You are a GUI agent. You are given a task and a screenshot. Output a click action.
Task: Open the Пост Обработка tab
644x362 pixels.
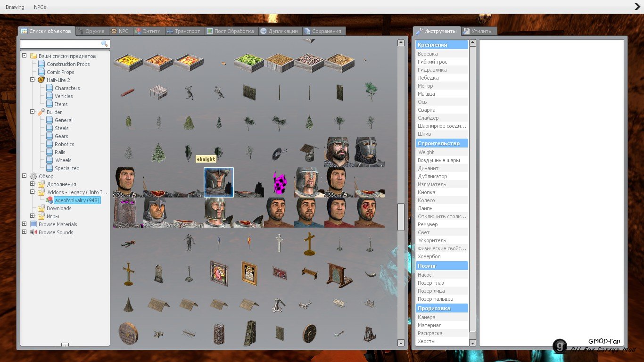tap(231, 31)
